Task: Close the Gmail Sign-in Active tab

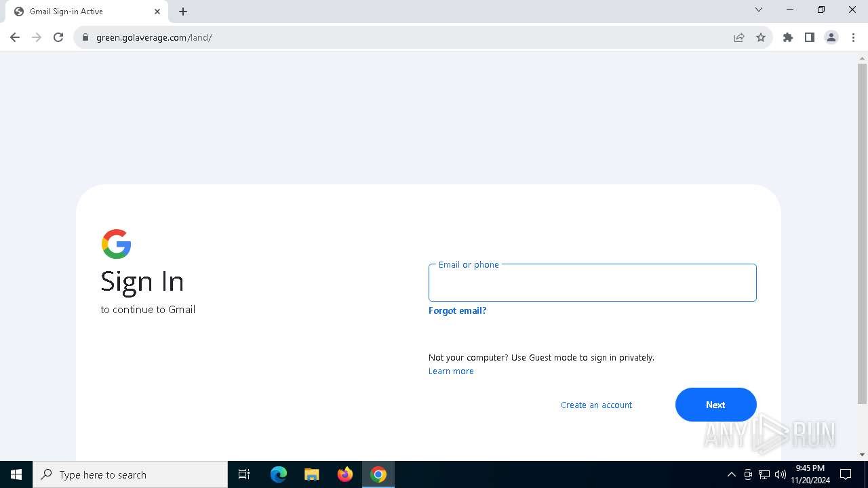Action: tap(157, 12)
